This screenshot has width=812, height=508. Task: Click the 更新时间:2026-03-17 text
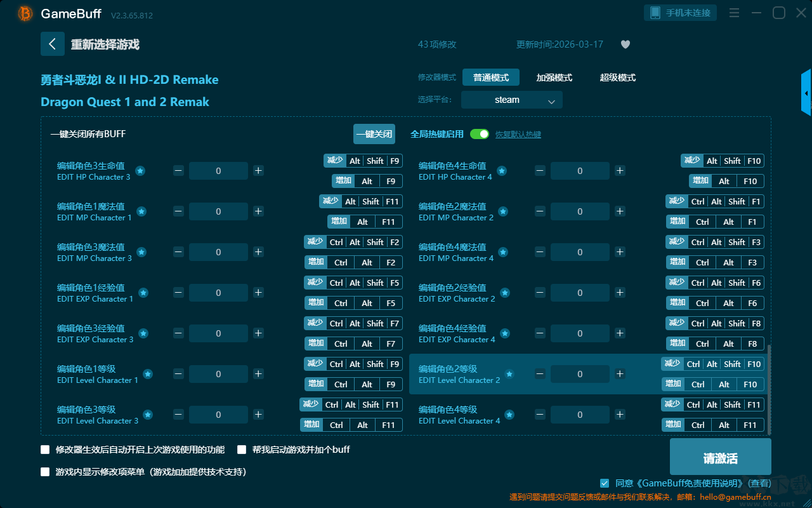[x=560, y=44]
